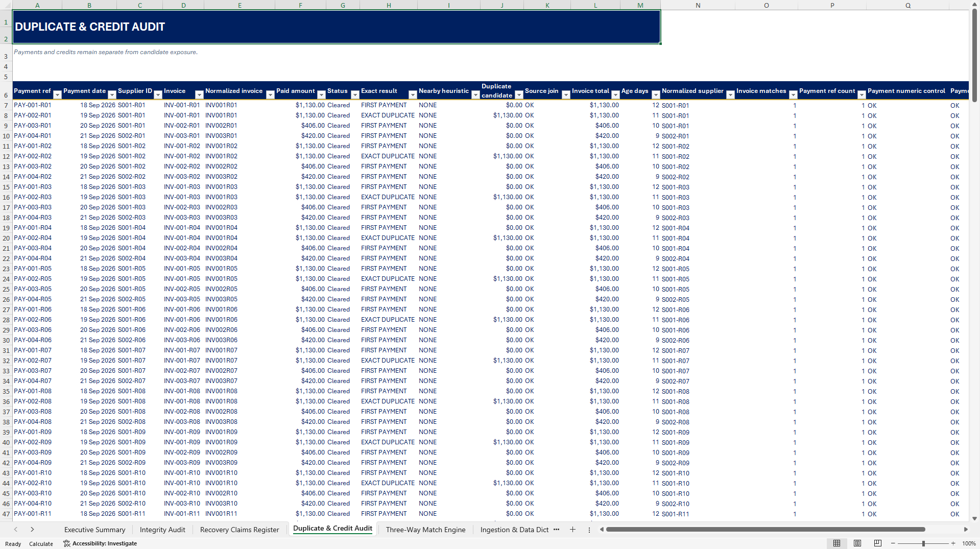Click the zoom out minus button
The image size is (980, 549).
point(893,543)
